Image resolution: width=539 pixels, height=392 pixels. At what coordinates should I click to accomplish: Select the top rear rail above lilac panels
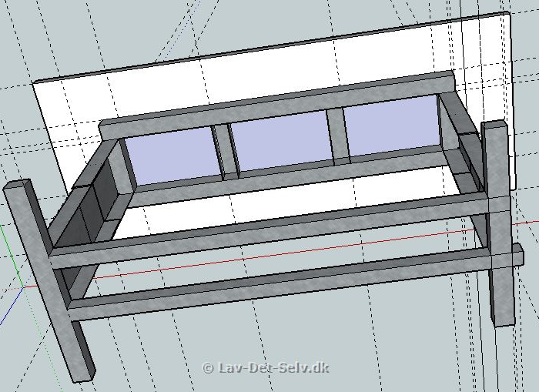pos(276,105)
